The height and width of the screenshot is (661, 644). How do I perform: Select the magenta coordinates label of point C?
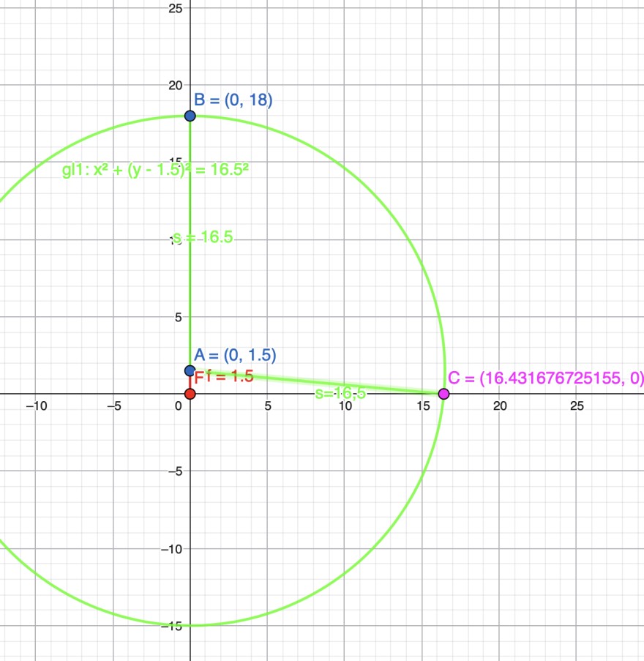[545, 378]
